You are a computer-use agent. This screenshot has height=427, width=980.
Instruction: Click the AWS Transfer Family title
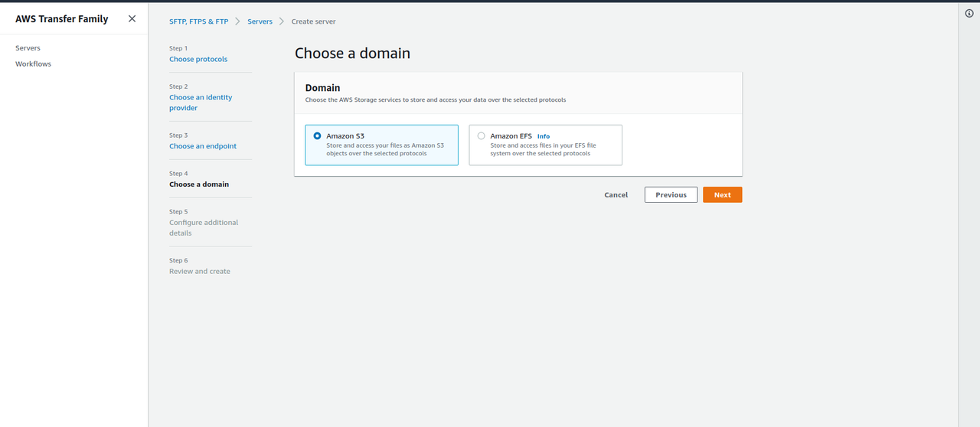tap(62, 18)
